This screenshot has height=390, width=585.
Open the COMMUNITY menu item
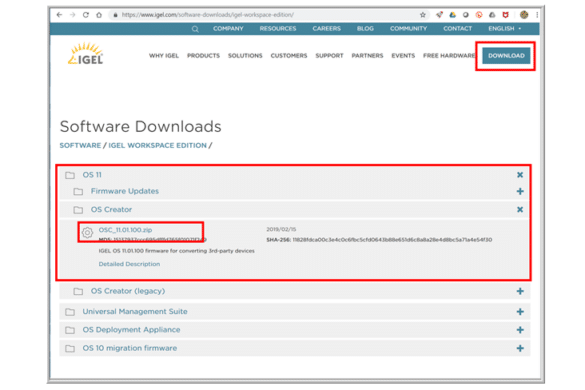coord(409,28)
